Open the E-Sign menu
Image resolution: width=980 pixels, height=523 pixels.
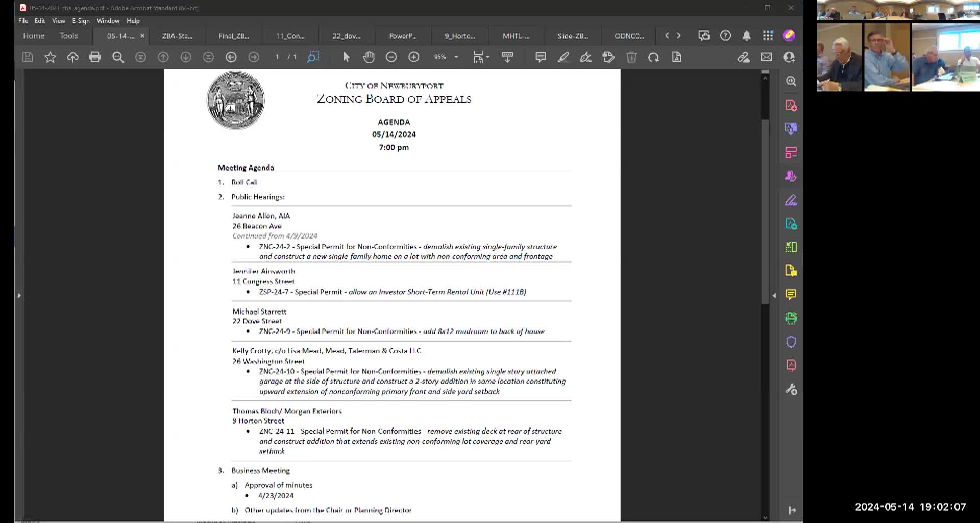click(81, 21)
